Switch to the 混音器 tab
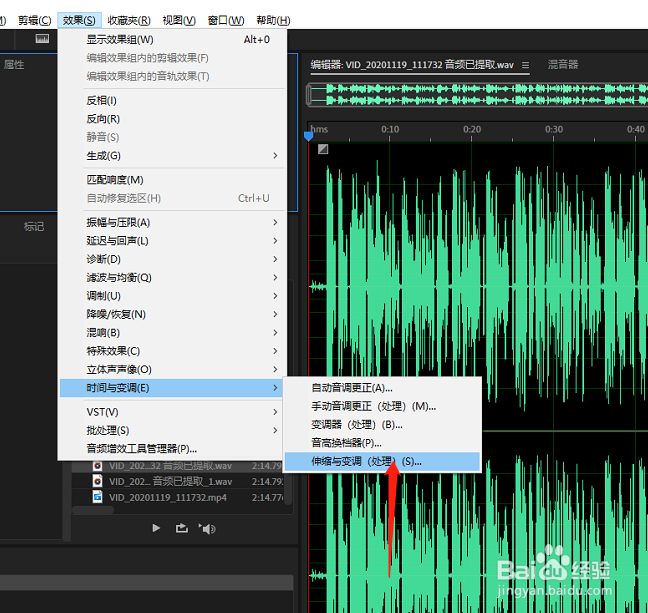The height and width of the screenshot is (613, 648). [x=563, y=64]
